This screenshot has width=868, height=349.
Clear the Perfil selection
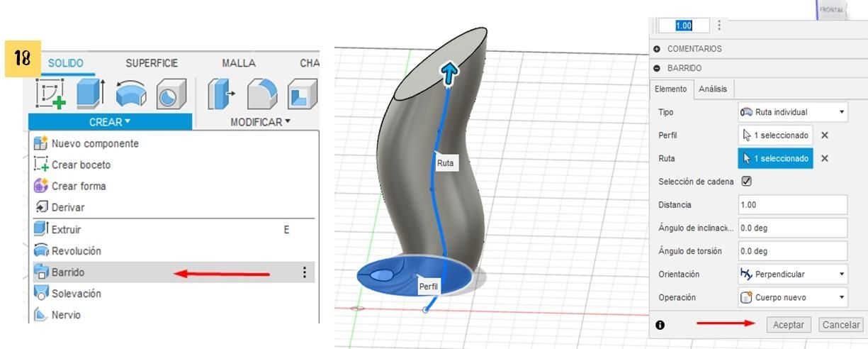[x=824, y=135]
